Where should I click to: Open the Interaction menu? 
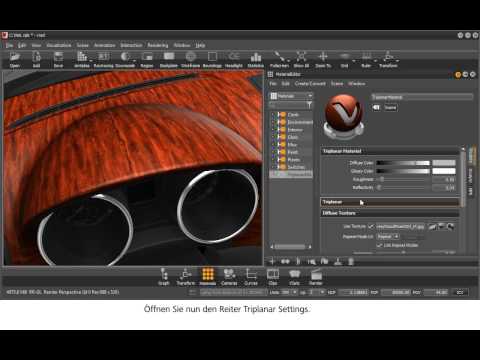[x=131, y=45]
